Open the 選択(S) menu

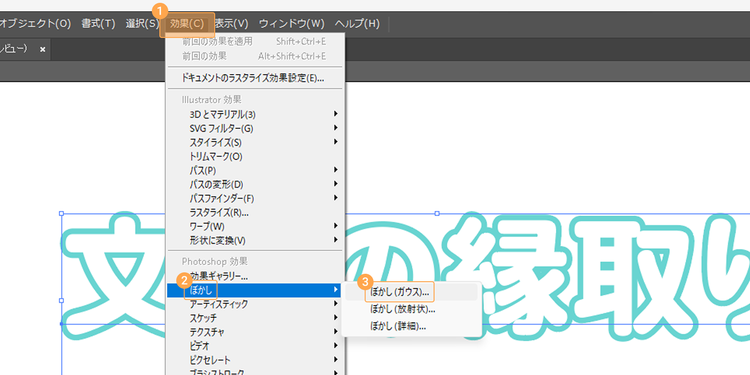click(x=142, y=23)
